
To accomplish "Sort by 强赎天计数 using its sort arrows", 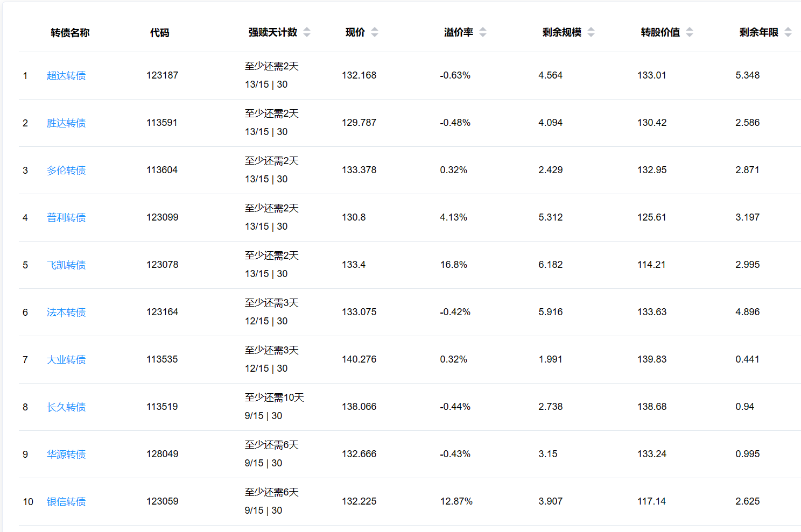I will click(x=307, y=32).
